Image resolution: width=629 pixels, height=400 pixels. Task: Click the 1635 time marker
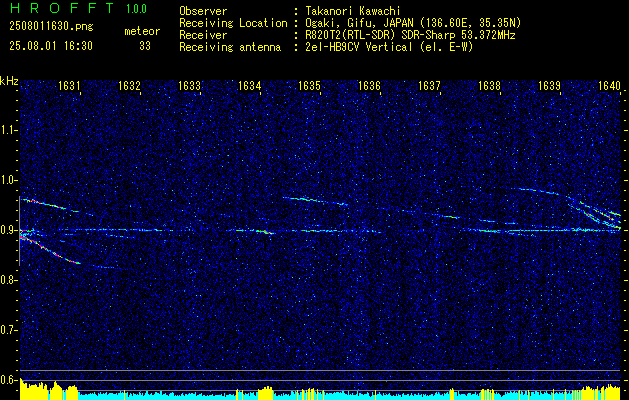point(310,85)
